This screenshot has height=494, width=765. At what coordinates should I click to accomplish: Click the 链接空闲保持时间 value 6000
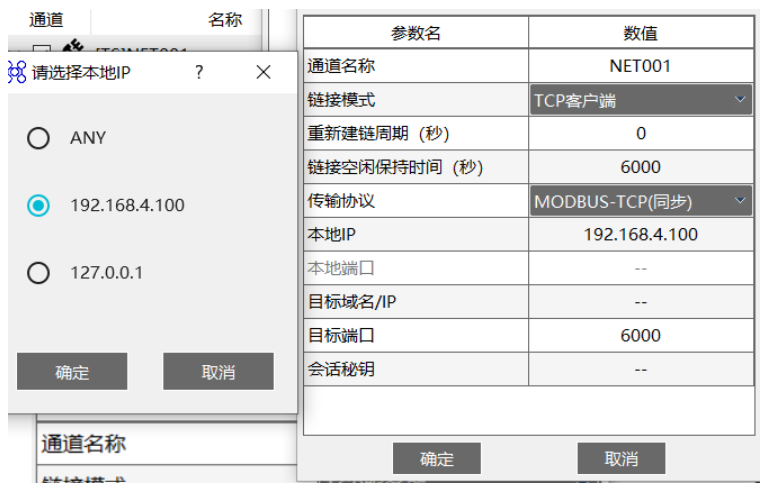(x=641, y=167)
